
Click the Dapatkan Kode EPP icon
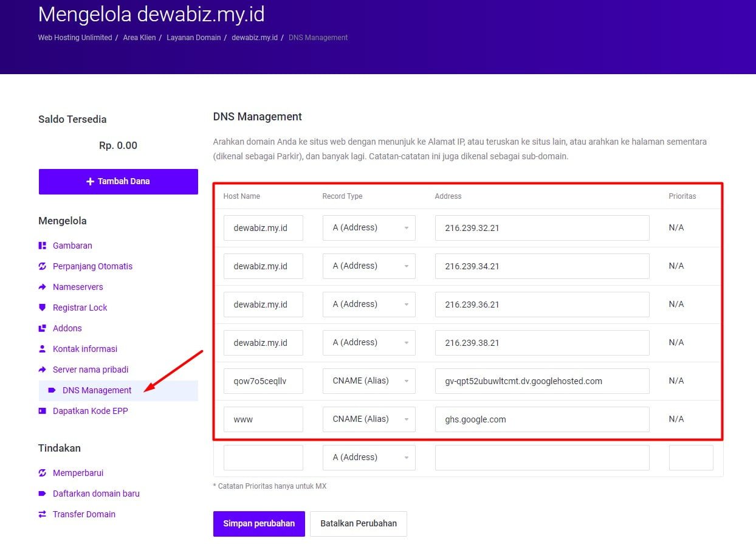tap(42, 411)
